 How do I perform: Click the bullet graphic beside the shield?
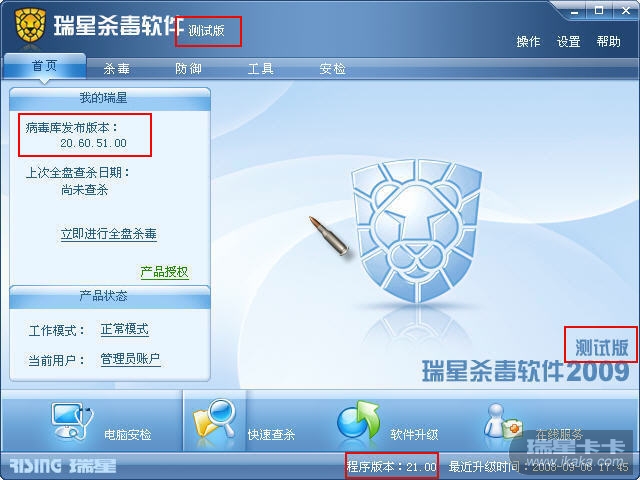pyautogui.click(x=329, y=236)
